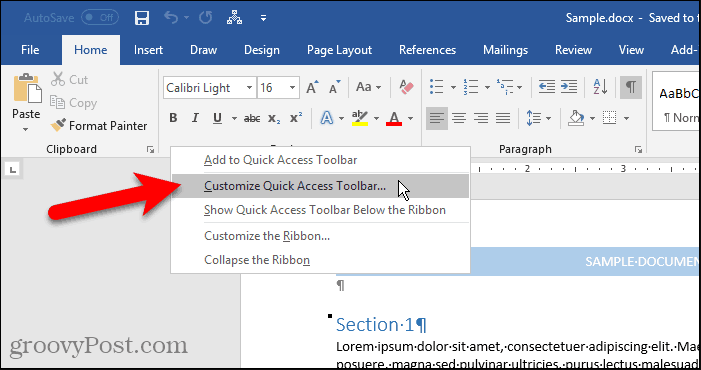Select Justify alignment
Viewport: 701px width, 370px height.
[x=503, y=118]
